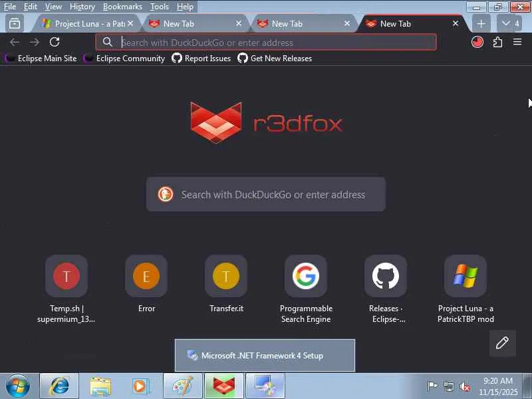Select Microsoft .NET Framework 4 Setup preview
Viewport: 532px width, 399px height.
[x=265, y=355]
